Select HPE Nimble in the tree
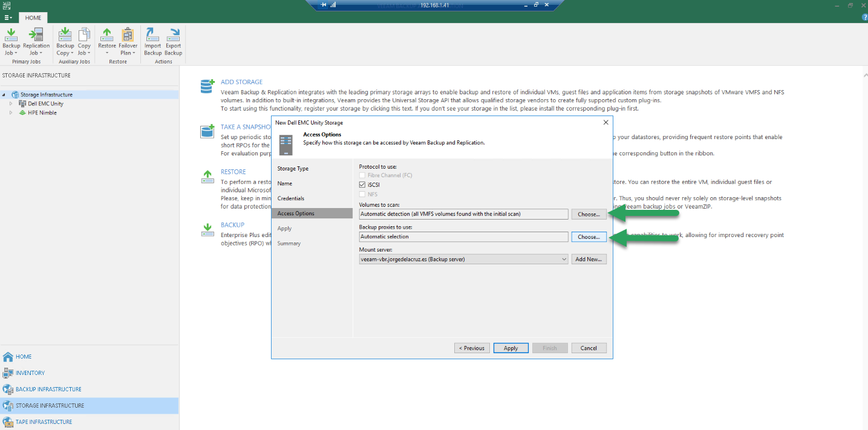 (42, 112)
